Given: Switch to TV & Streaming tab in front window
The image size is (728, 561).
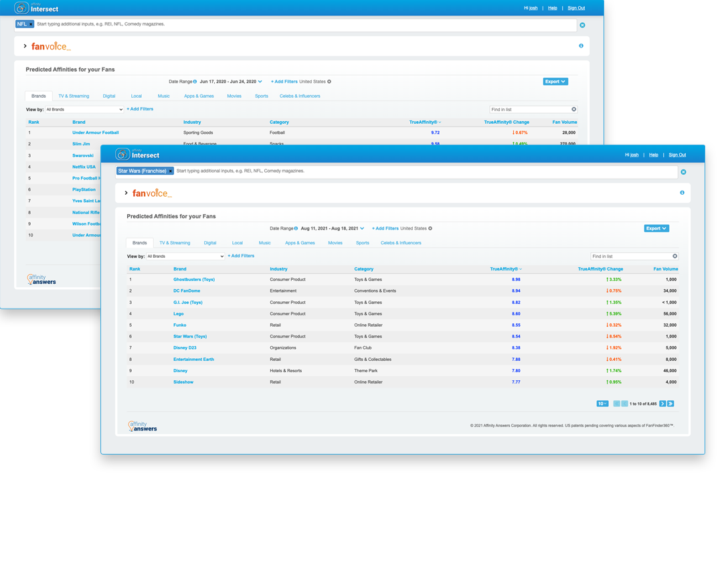Looking at the screenshot, I should (x=175, y=243).
